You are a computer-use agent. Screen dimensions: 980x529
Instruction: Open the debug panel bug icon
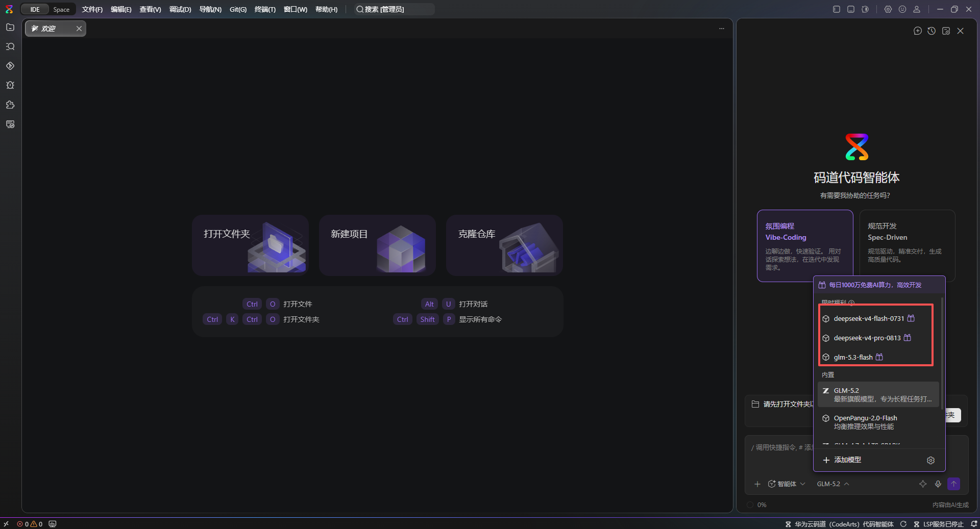(x=10, y=85)
